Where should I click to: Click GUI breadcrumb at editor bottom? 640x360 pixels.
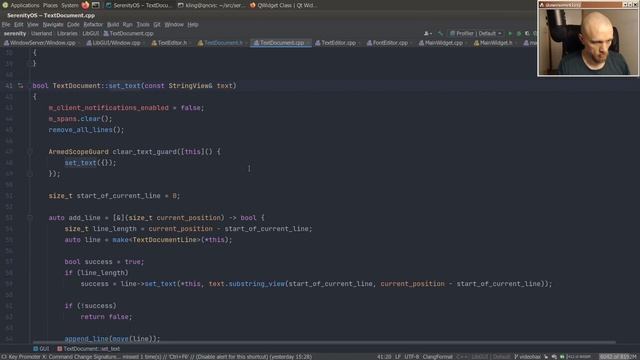41,349
